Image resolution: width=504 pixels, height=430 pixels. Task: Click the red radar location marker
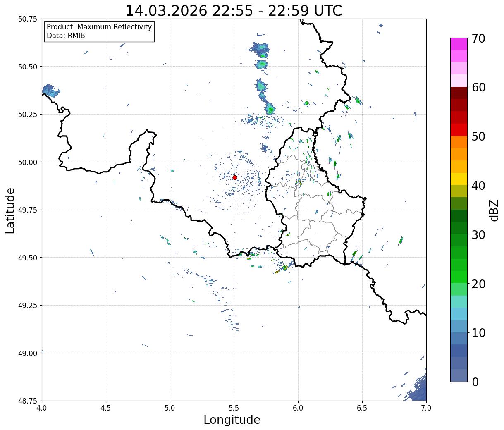click(x=235, y=177)
